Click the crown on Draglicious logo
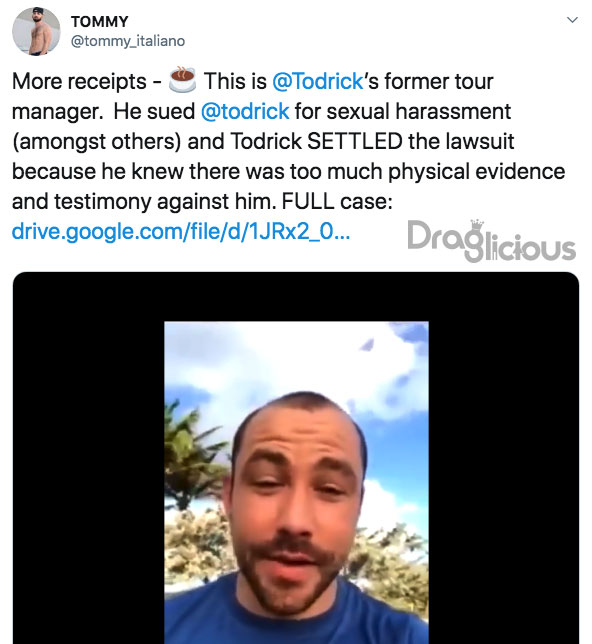Image resolution: width=592 pixels, height=644 pixels. point(477,224)
